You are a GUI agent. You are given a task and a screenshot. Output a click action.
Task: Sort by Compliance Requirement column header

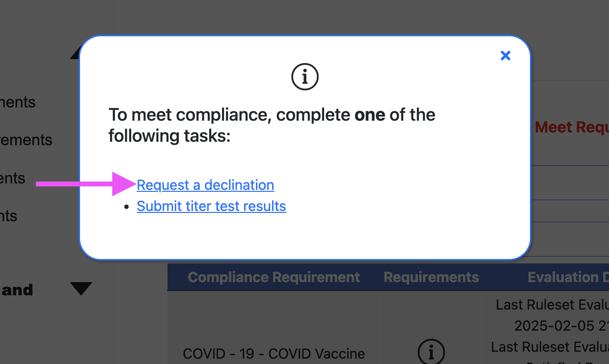274,277
